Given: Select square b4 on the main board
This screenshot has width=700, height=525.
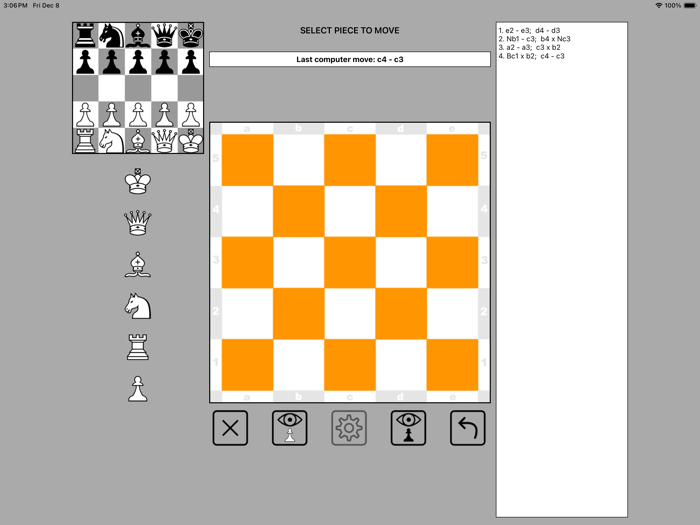Looking at the screenshot, I should (299, 211).
